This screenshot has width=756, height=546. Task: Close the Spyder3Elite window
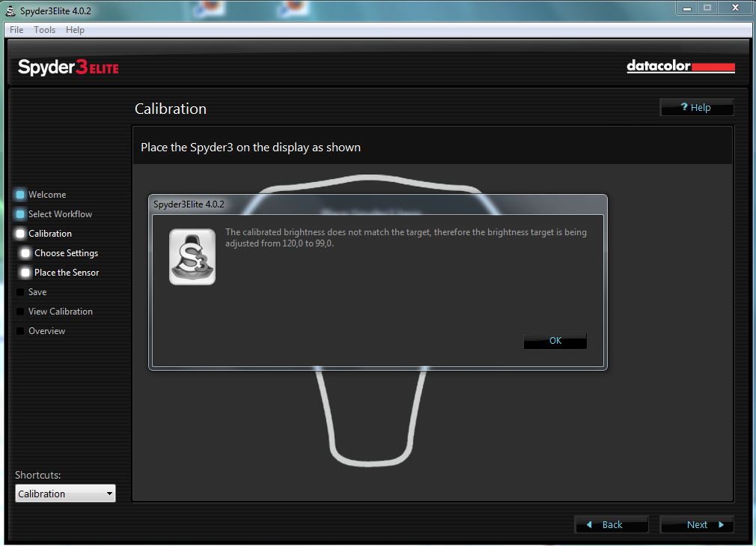(x=735, y=7)
